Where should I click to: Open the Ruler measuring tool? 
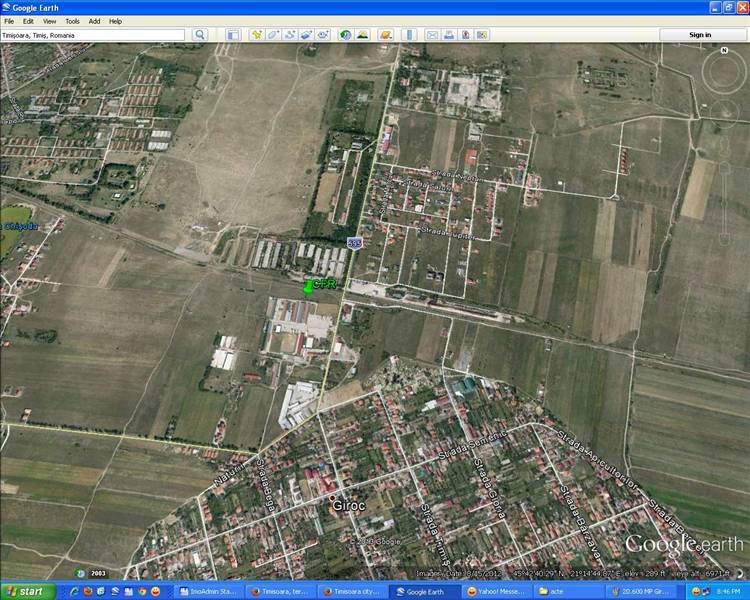[x=408, y=35]
